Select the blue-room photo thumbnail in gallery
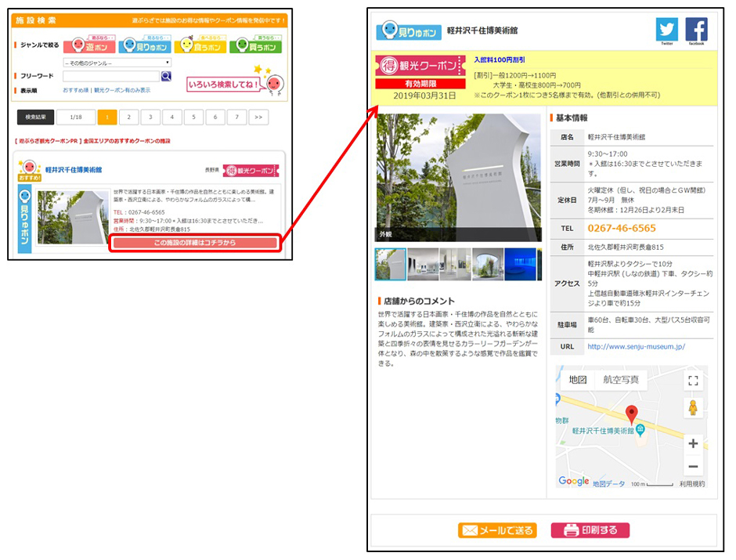This screenshot has width=736, height=560. point(521,265)
